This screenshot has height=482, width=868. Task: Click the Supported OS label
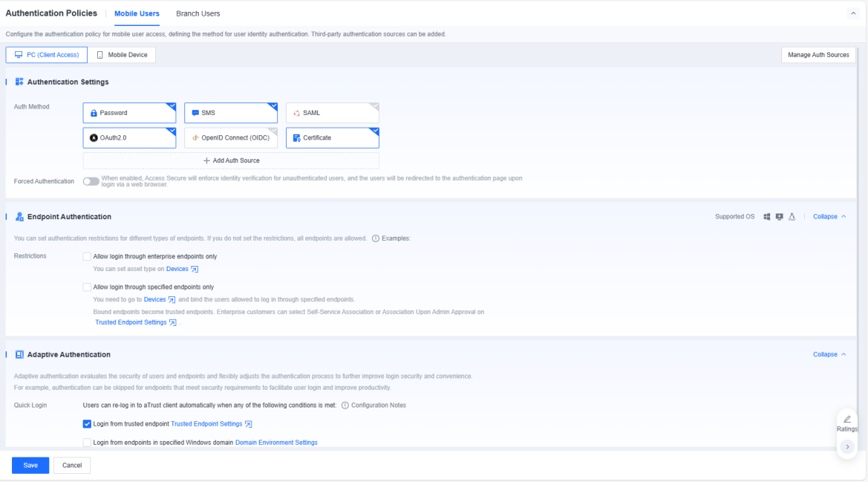(734, 217)
